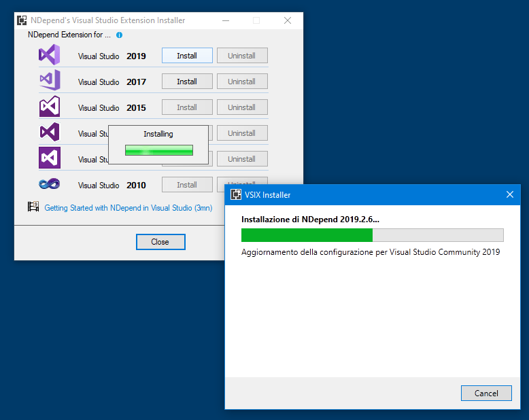Click the 'Visual Studio 2017' label

[112, 82]
